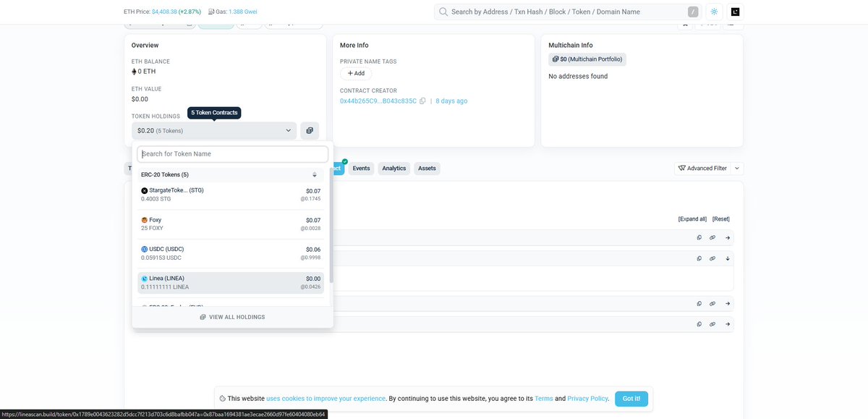Open token holdings wallet icon button
This screenshot has height=419, width=868.
coord(310,131)
